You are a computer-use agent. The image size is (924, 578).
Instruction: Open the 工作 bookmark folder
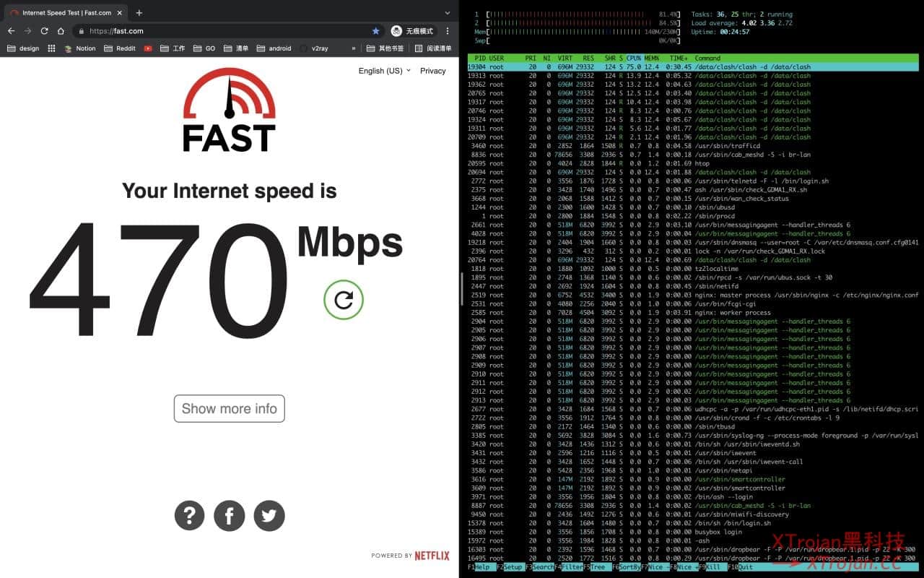pos(173,48)
